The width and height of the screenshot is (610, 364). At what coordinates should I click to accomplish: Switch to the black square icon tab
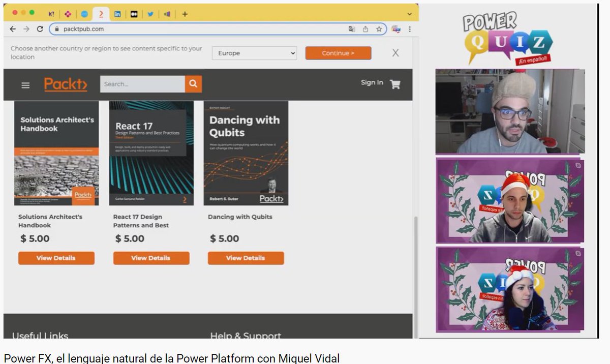134,14
